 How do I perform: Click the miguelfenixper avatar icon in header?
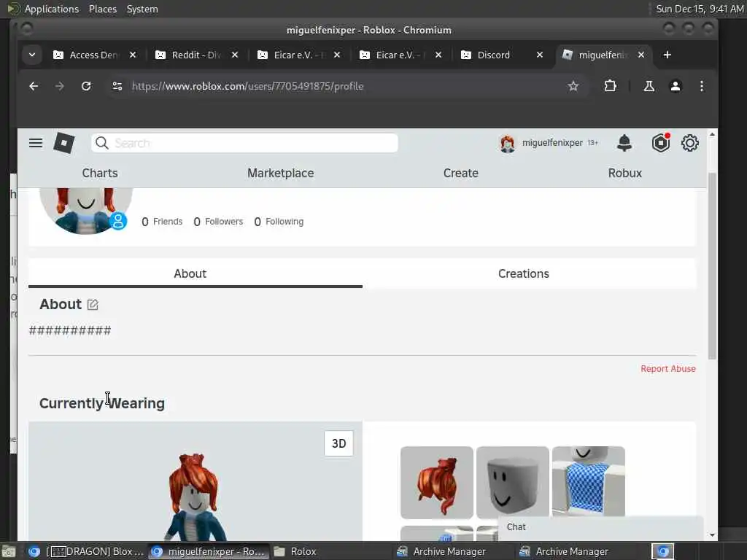click(x=508, y=143)
